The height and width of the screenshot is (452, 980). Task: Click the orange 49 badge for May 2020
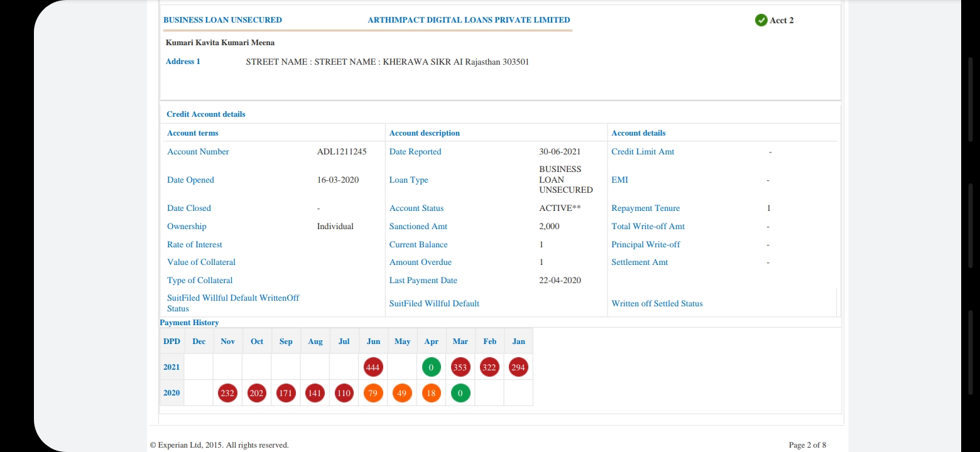point(402,393)
